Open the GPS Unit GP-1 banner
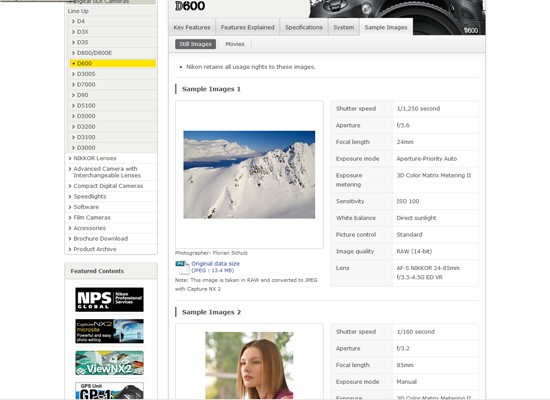The image size is (550, 400). tap(109, 391)
